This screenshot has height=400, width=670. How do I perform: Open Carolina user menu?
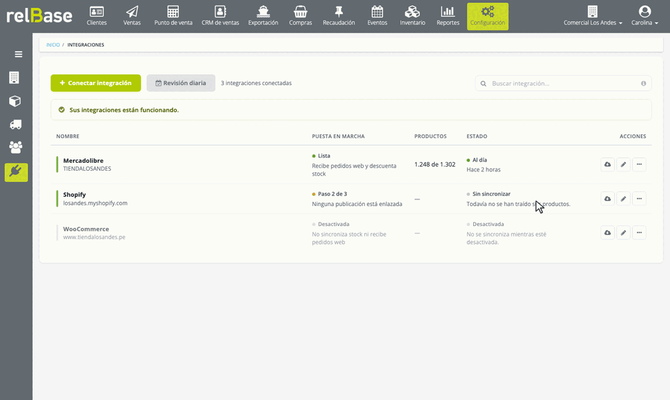click(644, 16)
